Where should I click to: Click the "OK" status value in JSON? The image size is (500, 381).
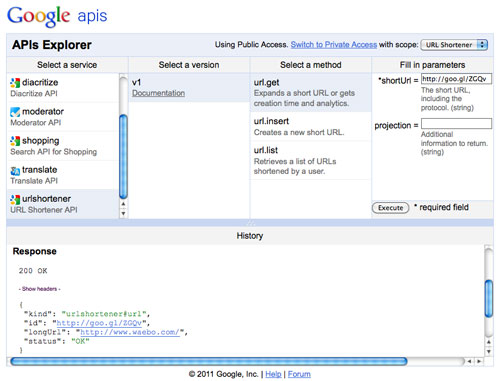[x=80, y=341]
